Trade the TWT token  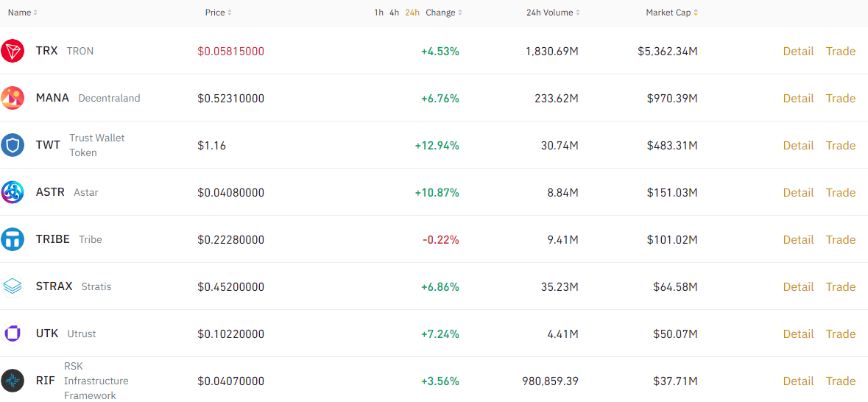click(x=841, y=145)
